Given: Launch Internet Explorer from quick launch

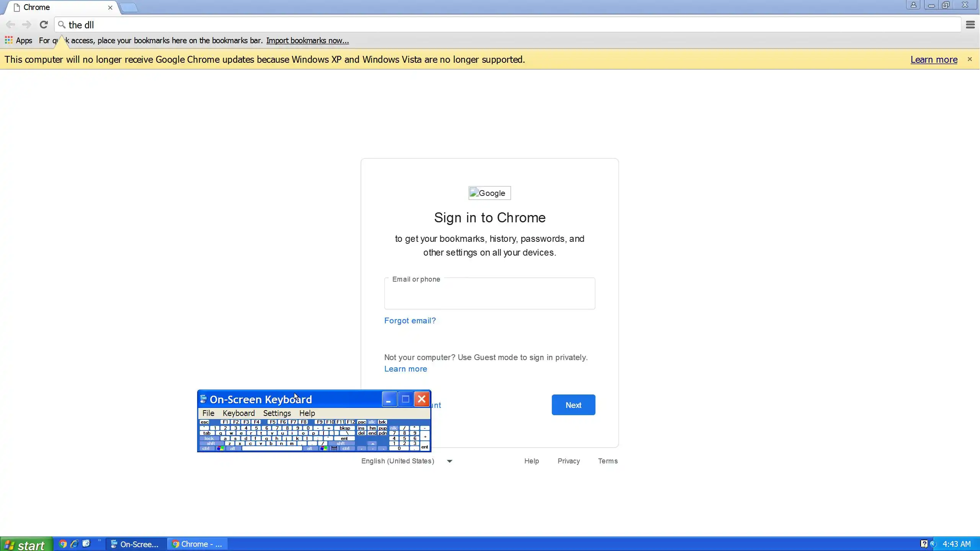Looking at the screenshot, I should click(x=74, y=544).
